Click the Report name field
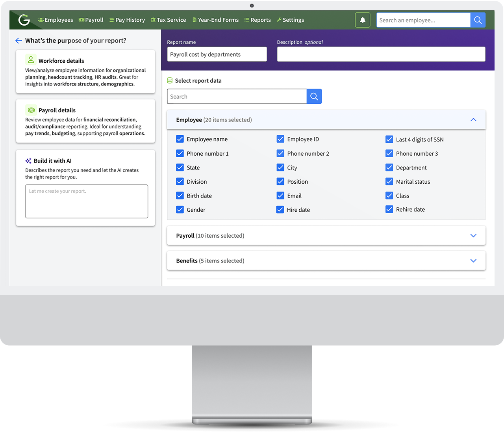 217,54
